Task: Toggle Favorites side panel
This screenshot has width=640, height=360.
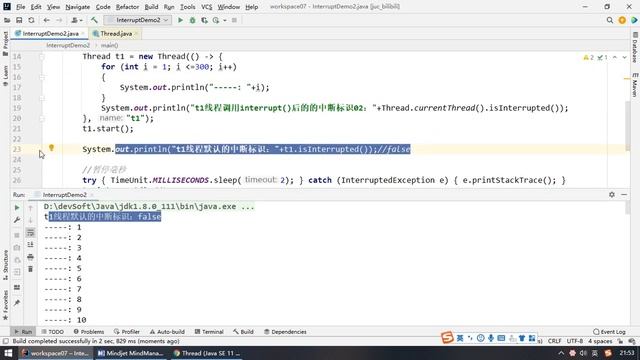Action: pos(5,305)
